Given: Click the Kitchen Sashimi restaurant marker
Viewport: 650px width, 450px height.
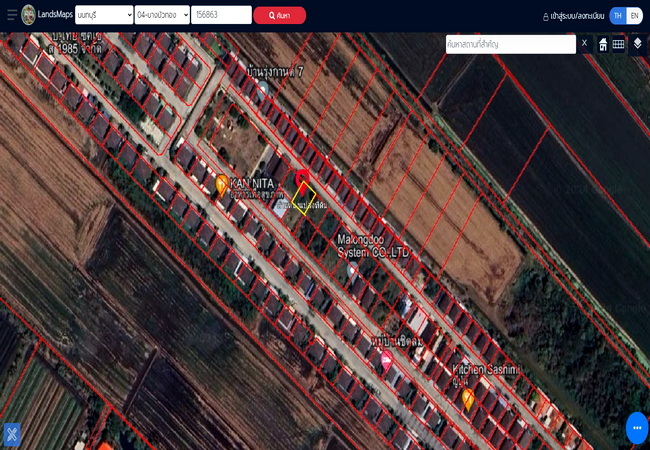Looking at the screenshot, I should [468, 399].
